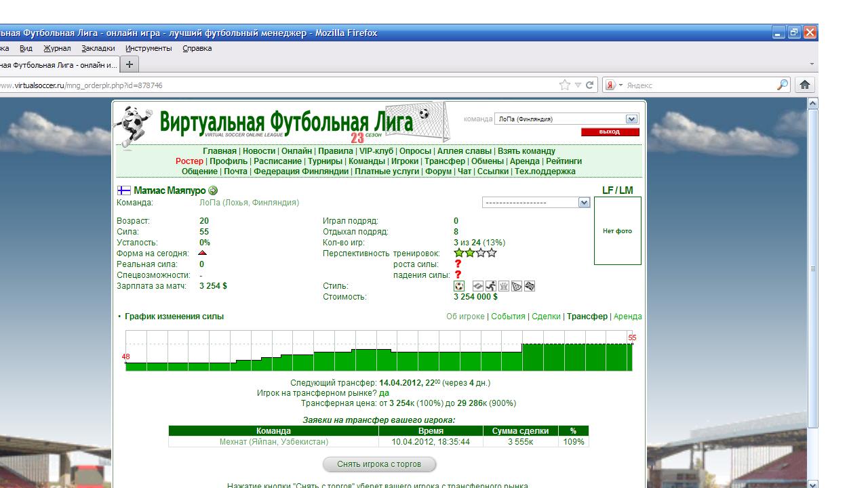Click the football pitch style icon

(478, 286)
